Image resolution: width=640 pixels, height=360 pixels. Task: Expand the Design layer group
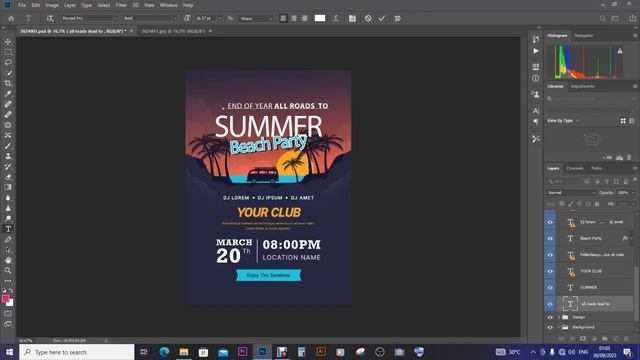click(559, 317)
